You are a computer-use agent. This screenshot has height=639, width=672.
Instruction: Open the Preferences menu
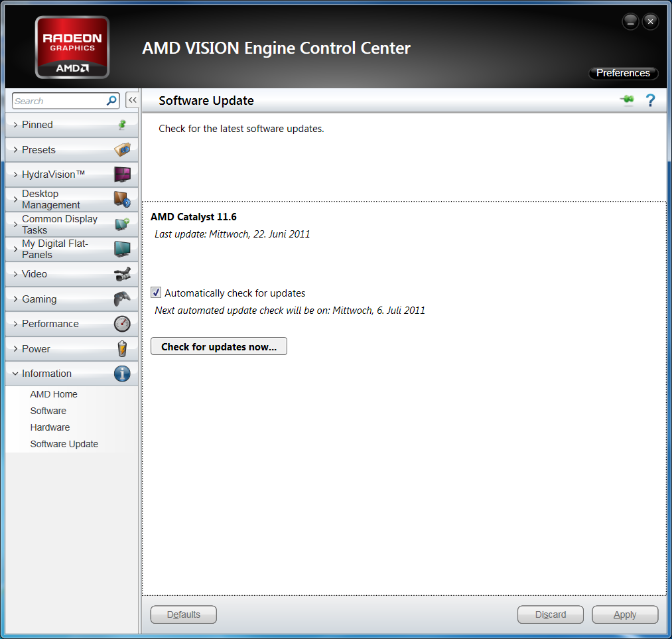coord(623,73)
